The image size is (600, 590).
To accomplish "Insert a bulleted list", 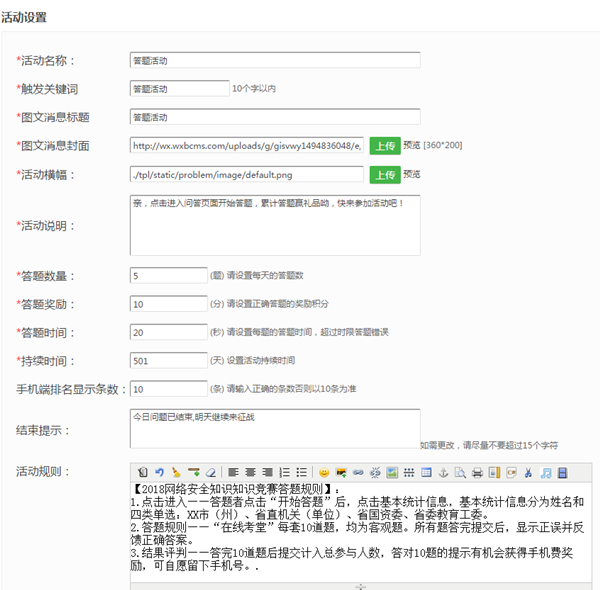I will (x=302, y=473).
